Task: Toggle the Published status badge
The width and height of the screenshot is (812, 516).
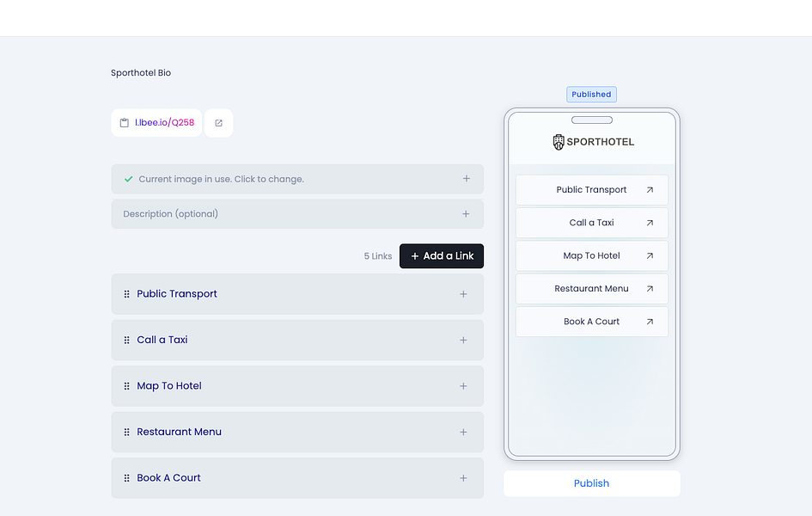Action: point(591,94)
